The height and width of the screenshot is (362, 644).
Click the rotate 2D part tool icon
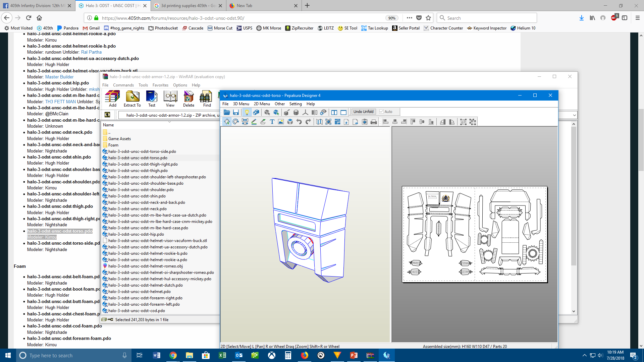click(236, 122)
